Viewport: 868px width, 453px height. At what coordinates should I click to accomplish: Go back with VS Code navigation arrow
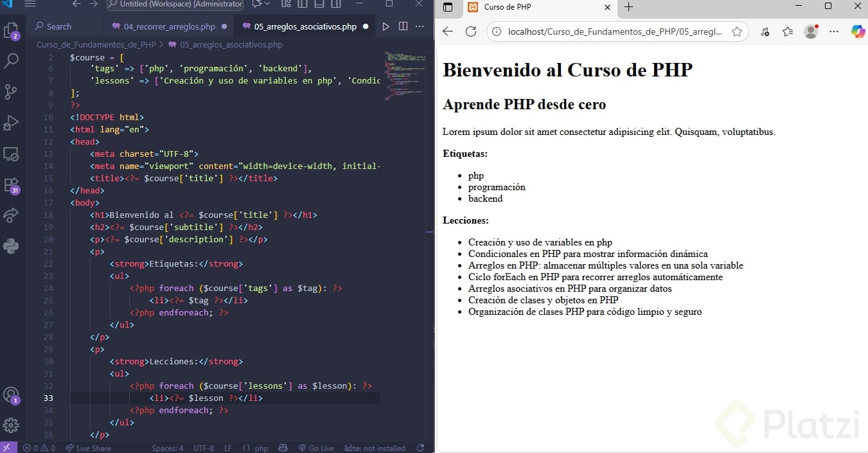76,4
